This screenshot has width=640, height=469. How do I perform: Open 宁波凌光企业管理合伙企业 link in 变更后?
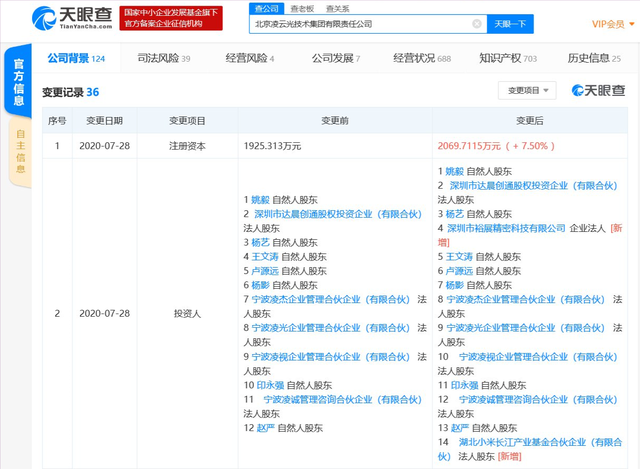525,328
